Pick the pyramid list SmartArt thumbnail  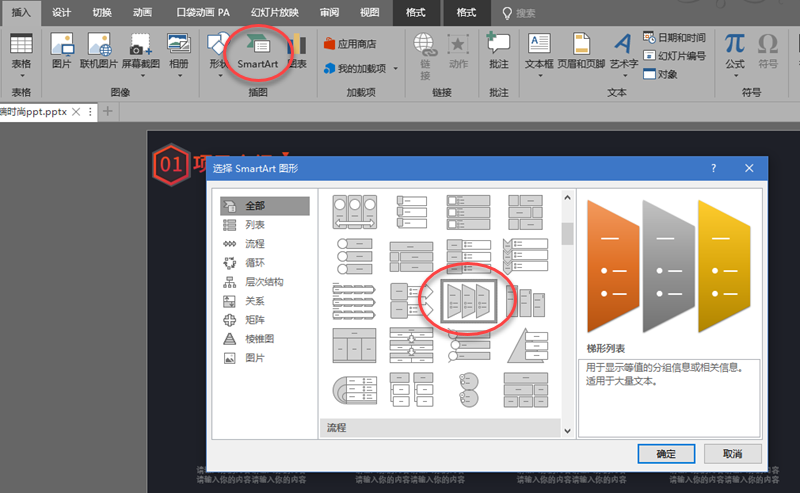coord(527,346)
